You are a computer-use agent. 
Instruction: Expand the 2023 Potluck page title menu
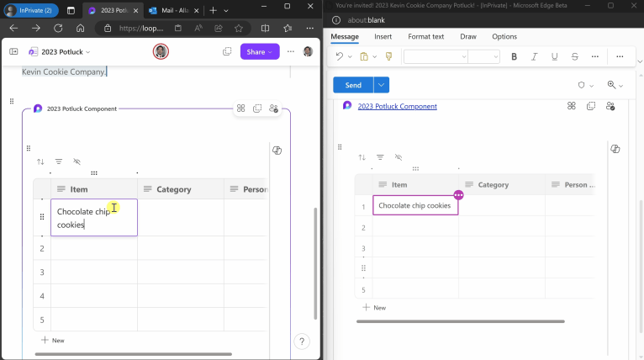click(x=88, y=52)
